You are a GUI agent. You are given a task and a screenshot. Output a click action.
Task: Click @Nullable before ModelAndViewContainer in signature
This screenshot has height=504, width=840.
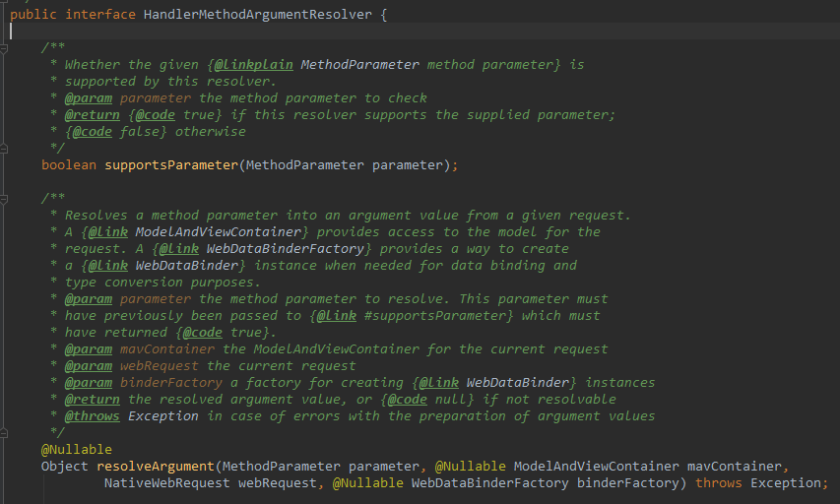(471, 467)
